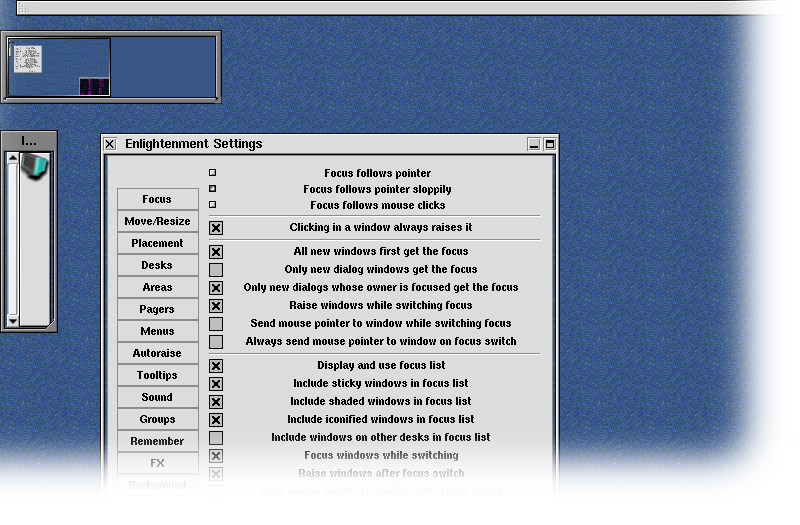Click the monitor icon in the iconbox
The image size is (800, 525).
35,166
